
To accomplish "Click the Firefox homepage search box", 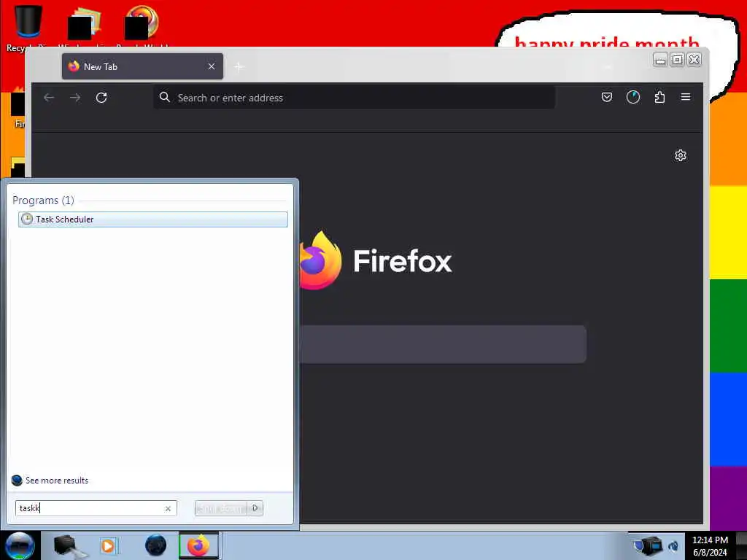I will 443,344.
